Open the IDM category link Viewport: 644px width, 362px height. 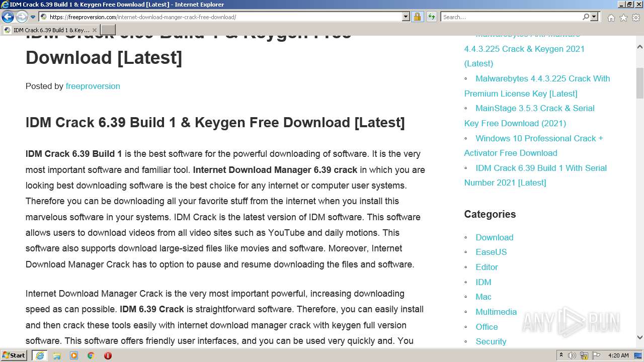(483, 282)
